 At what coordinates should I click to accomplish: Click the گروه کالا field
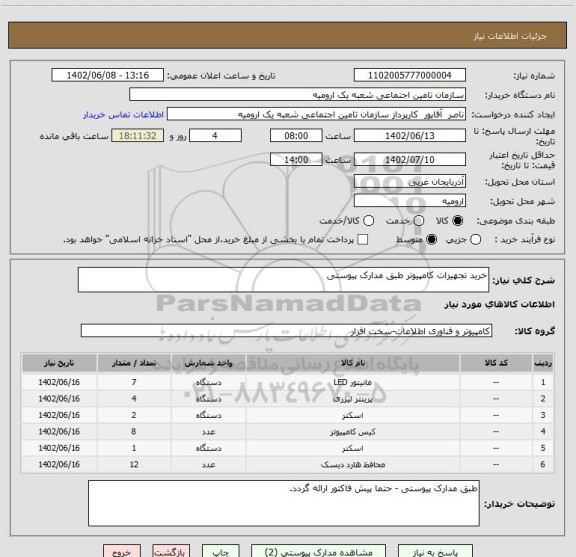pos(286,331)
